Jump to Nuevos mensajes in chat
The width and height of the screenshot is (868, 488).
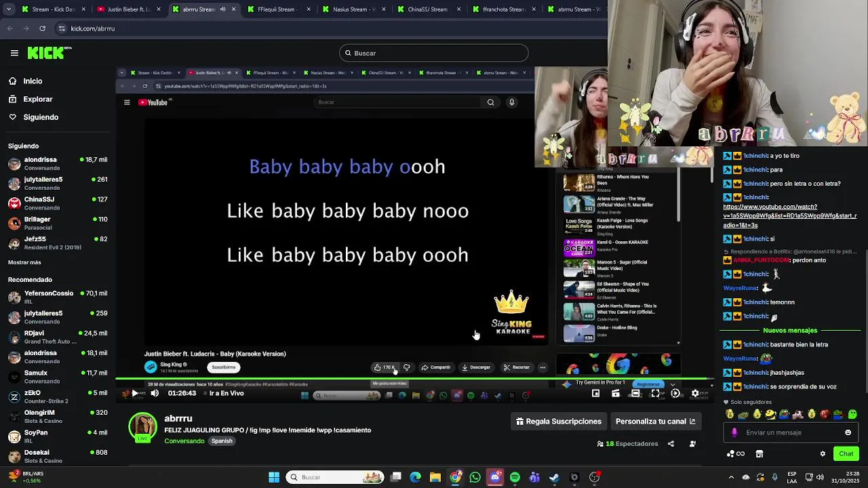pyautogui.click(x=790, y=331)
